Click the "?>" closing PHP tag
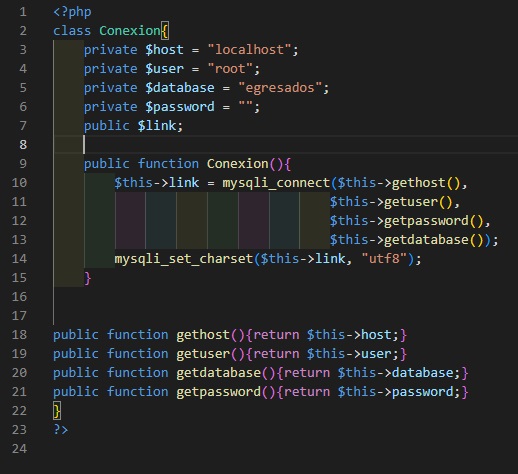518x474 pixels. coord(61,429)
